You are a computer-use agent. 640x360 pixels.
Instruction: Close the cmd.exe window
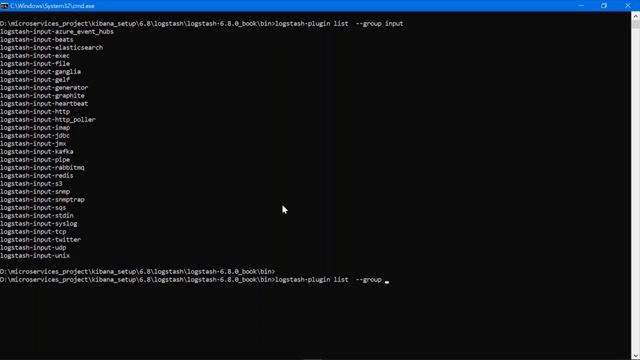point(628,6)
